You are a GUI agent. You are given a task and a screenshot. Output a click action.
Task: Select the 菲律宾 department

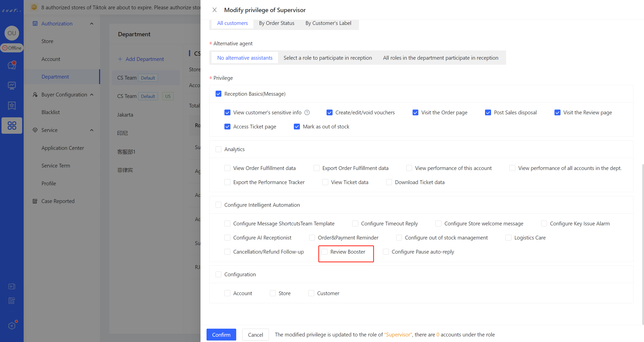click(x=125, y=170)
